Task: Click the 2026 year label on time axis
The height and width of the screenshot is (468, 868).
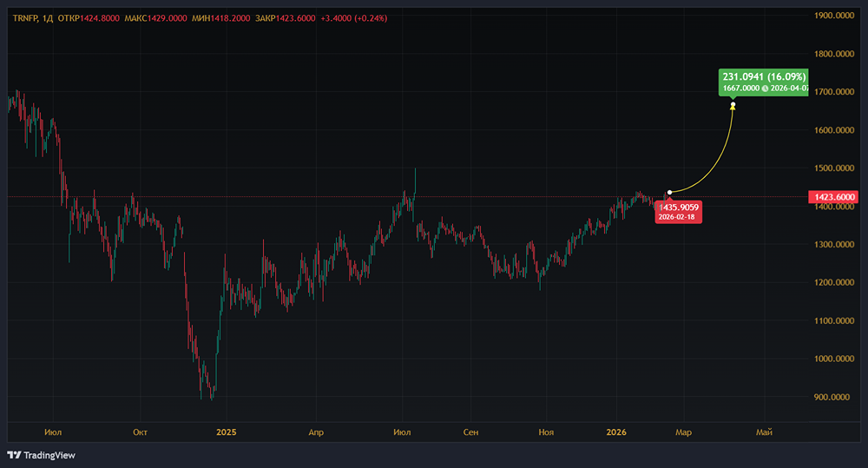Action: point(616,432)
